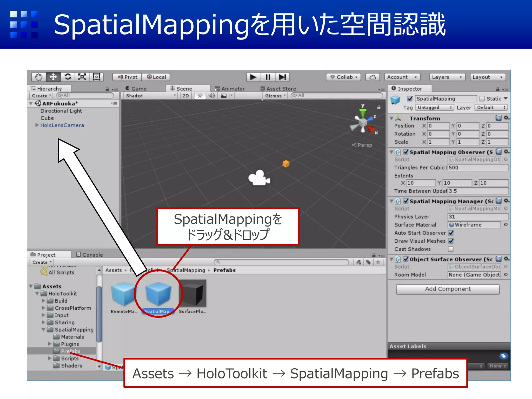Open scene effects image icon
532x399 pixels.
click(223, 96)
